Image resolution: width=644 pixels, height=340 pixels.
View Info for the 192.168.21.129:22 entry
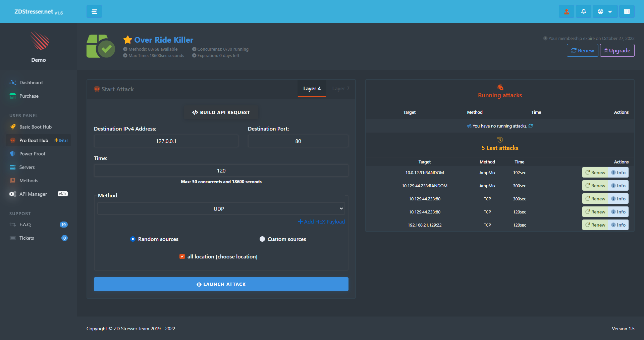tap(619, 225)
